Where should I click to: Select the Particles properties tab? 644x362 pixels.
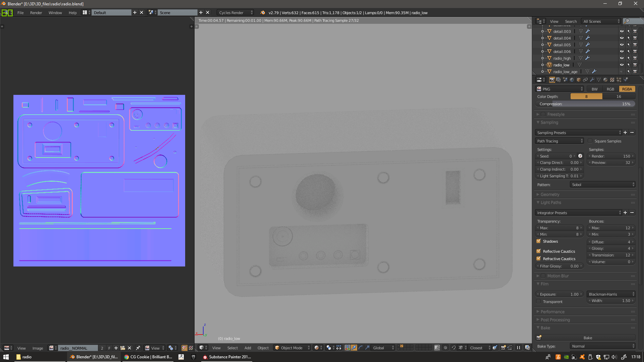click(619, 80)
